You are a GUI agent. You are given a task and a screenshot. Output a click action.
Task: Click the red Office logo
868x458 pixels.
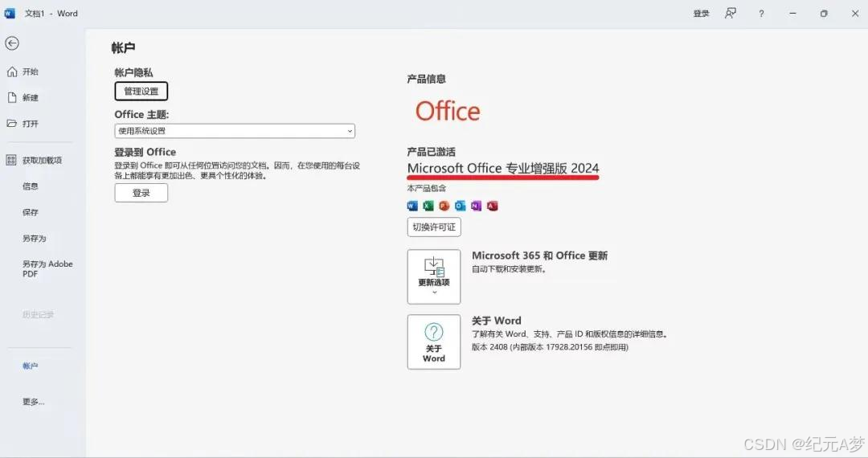(448, 111)
